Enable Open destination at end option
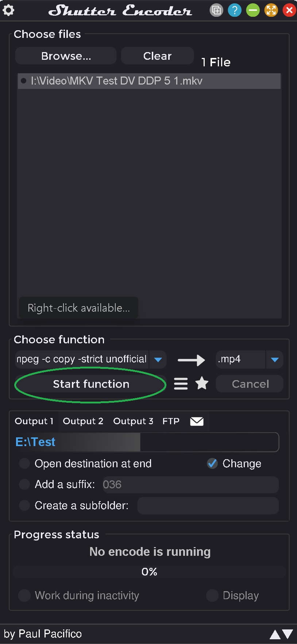Screen dimensions: 297x644 24,464
